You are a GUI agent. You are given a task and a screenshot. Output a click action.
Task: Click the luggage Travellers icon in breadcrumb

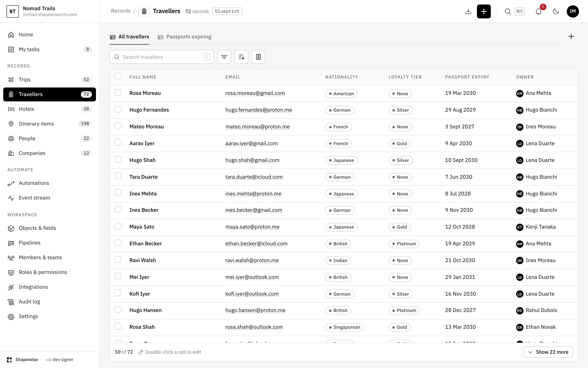144,11
